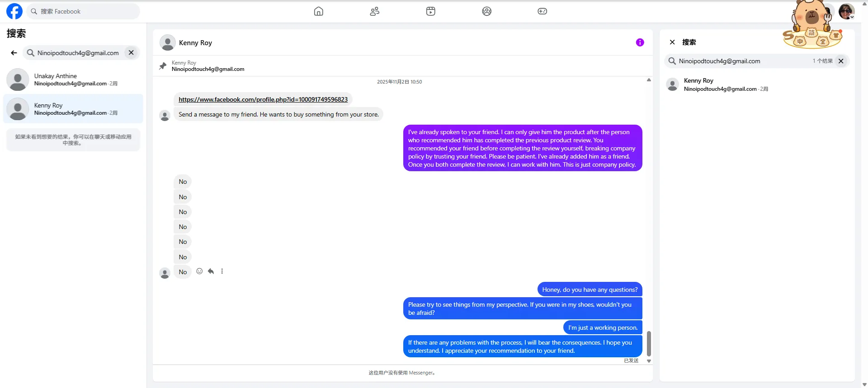Screen dimensions: 868x388
Task: Open the Facebook logo home link
Action: click(14, 11)
